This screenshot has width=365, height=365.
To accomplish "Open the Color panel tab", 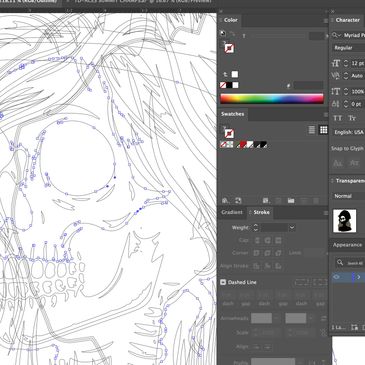I will (231, 20).
